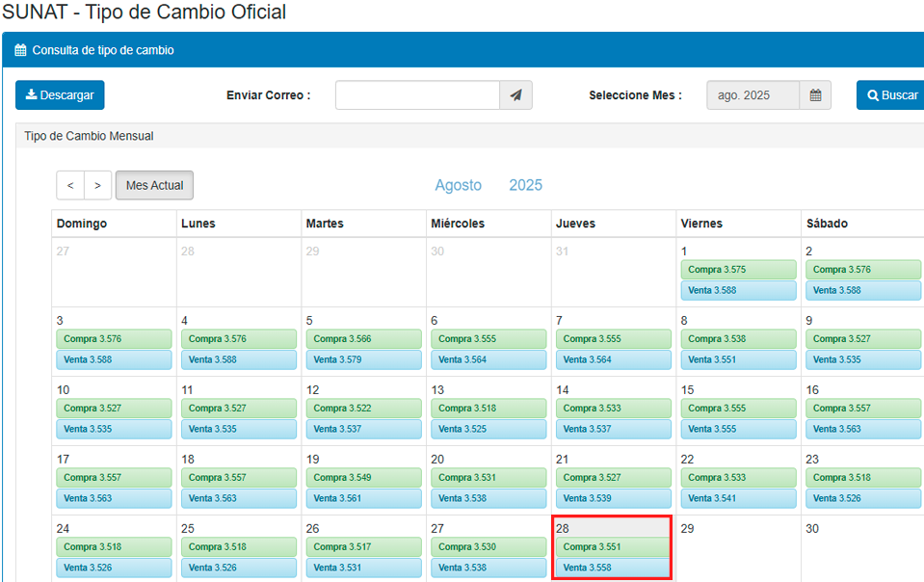
Task: Select Venta 3.537 on August 12
Action: (363, 429)
